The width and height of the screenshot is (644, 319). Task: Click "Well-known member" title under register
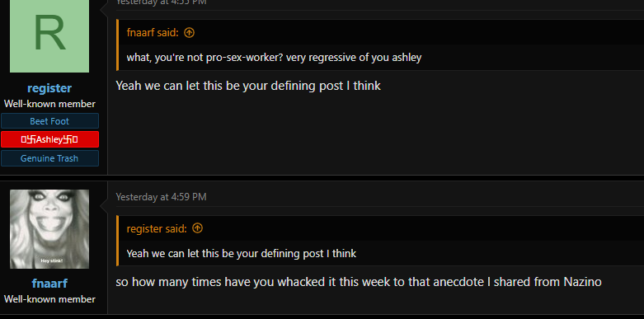point(49,104)
